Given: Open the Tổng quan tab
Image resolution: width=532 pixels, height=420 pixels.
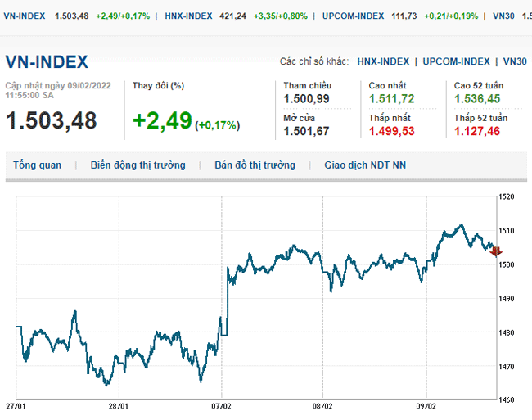Looking at the screenshot, I should click(37, 165).
